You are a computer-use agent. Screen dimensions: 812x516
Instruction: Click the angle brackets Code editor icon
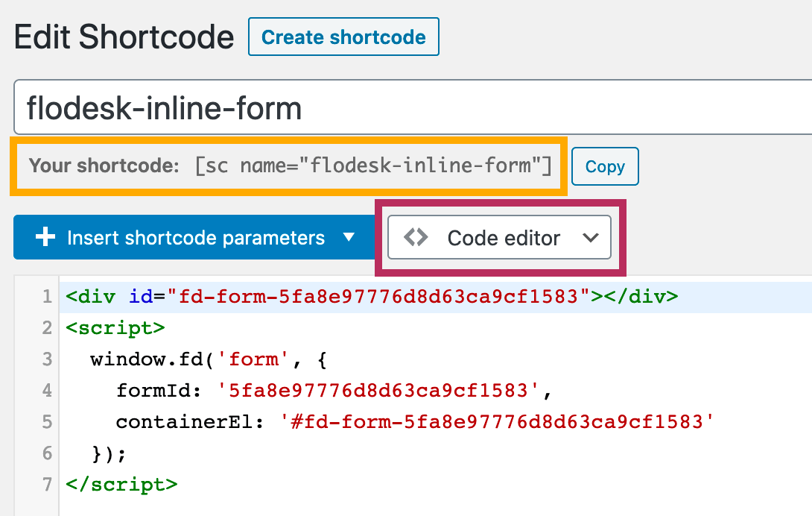416,238
